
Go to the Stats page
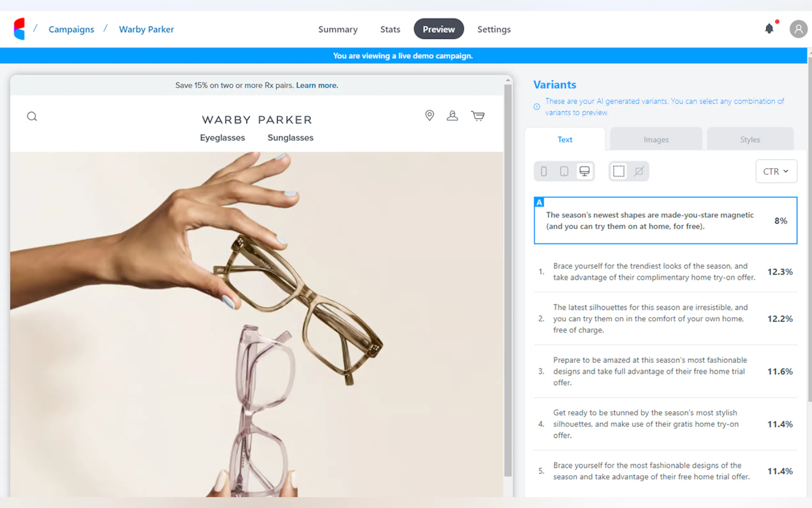[x=390, y=29]
